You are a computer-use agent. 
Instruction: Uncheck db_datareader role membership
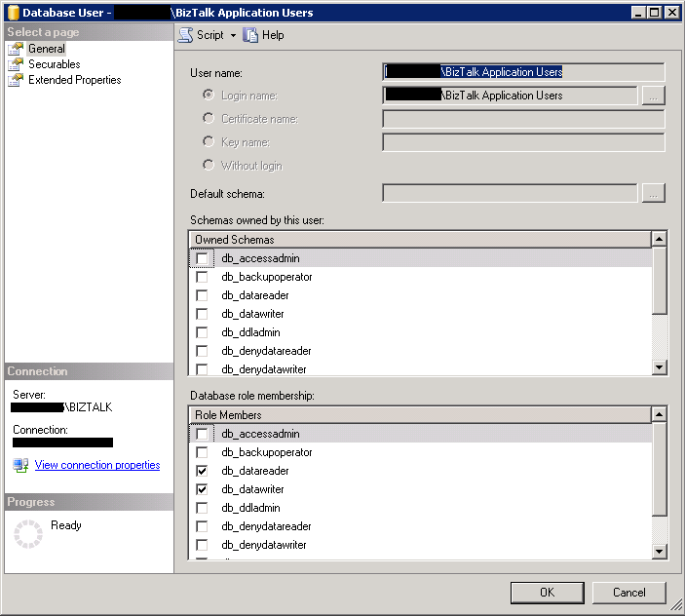[202, 471]
